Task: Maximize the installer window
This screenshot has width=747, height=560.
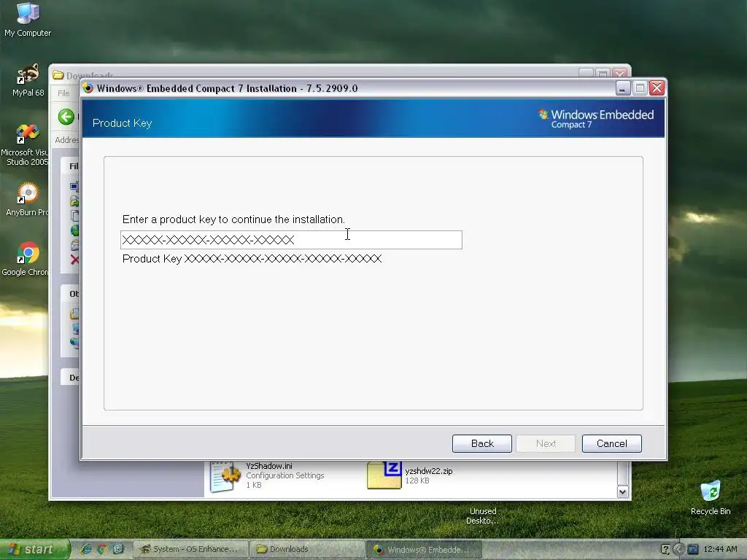Action: pyautogui.click(x=640, y=88)
